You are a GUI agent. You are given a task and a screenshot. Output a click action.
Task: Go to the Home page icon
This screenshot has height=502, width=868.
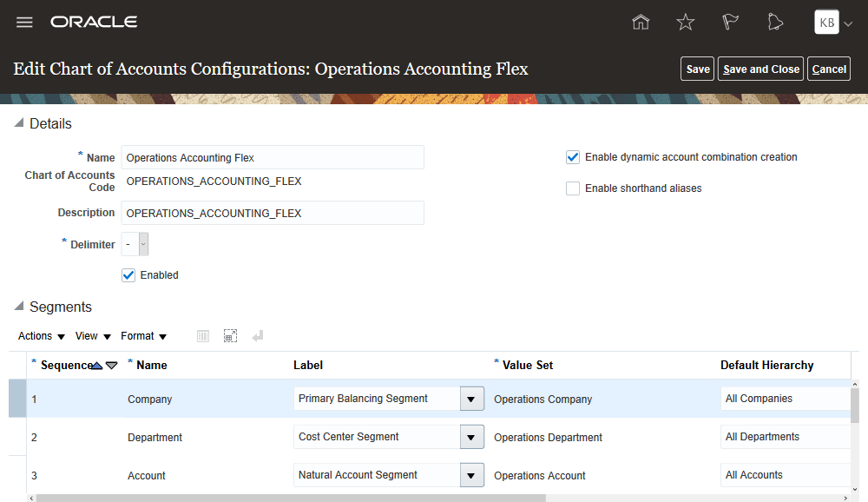point(641,23)
